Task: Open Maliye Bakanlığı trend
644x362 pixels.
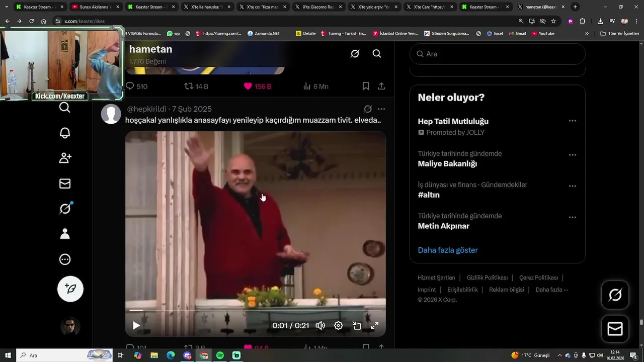Action: click(x=447, y=163)
